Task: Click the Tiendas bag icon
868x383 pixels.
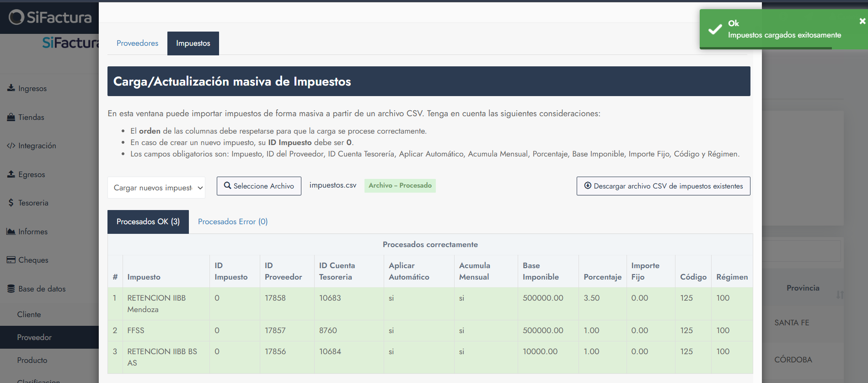Action: point(11,117)
